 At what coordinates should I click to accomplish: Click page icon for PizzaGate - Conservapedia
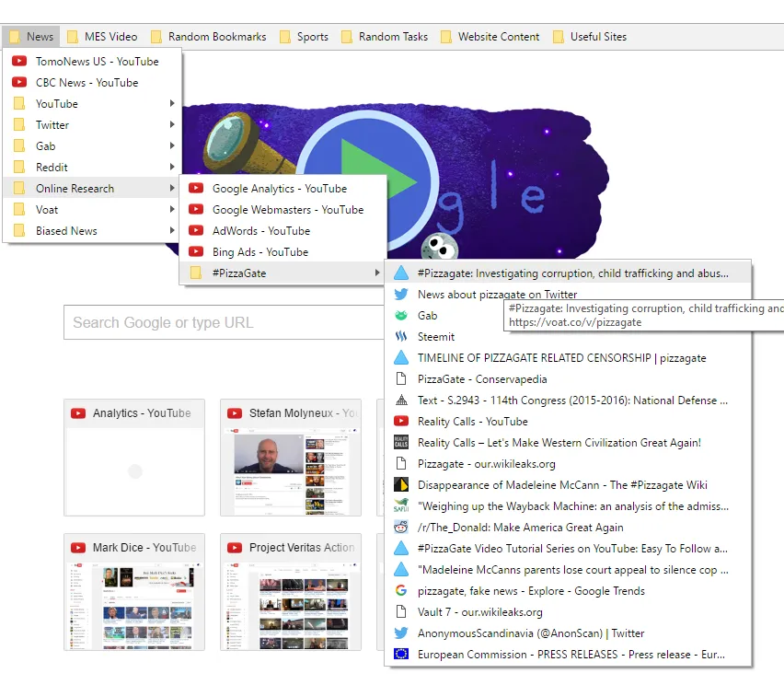click(401, 378)
